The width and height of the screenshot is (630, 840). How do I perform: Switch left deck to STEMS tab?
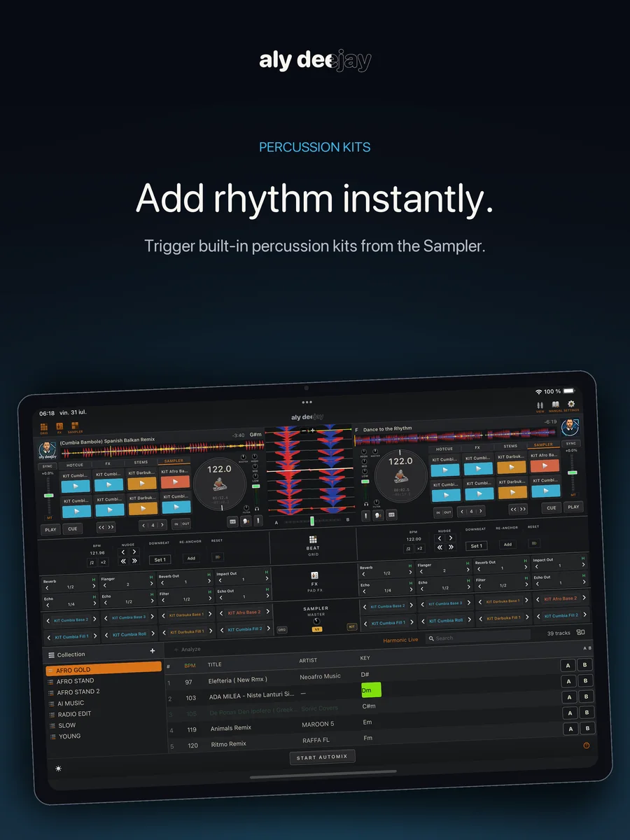tap(141, 462)
